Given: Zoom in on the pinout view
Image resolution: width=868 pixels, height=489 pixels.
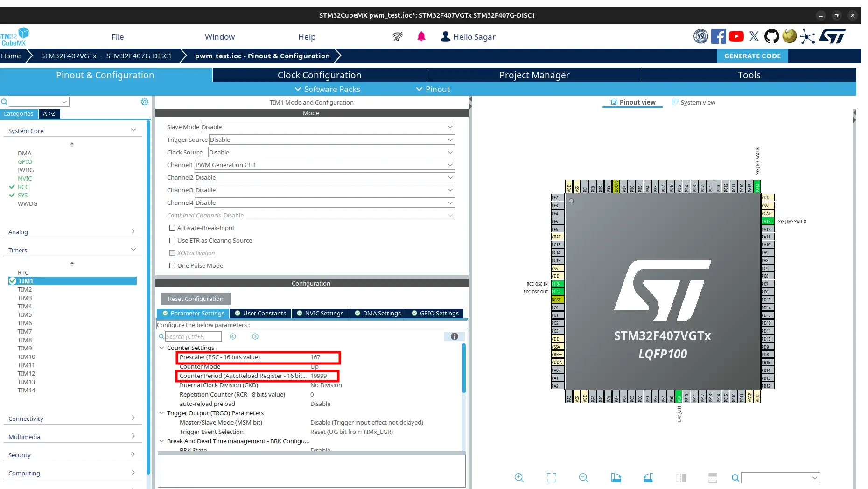Looking at the screenshot, I should click(519, 478).
